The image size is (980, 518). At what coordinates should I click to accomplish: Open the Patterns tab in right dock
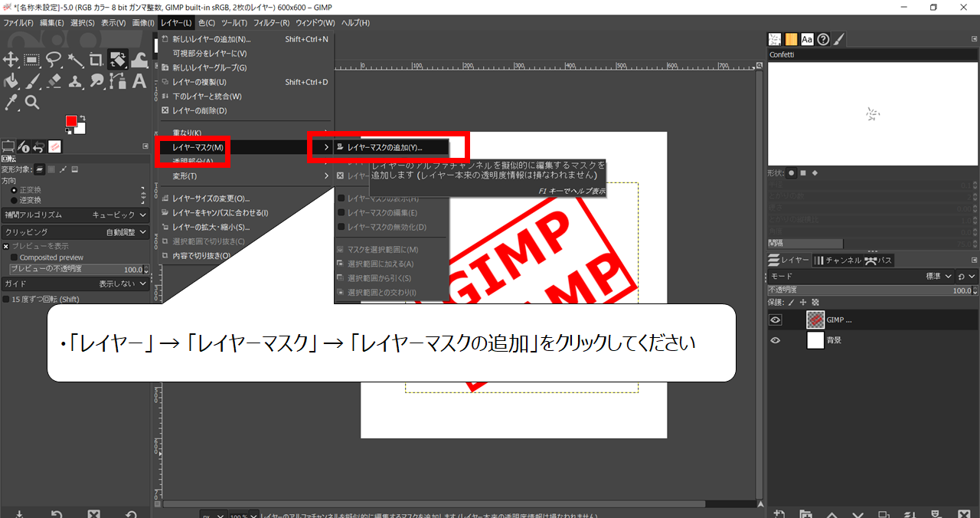coord(791,39)
